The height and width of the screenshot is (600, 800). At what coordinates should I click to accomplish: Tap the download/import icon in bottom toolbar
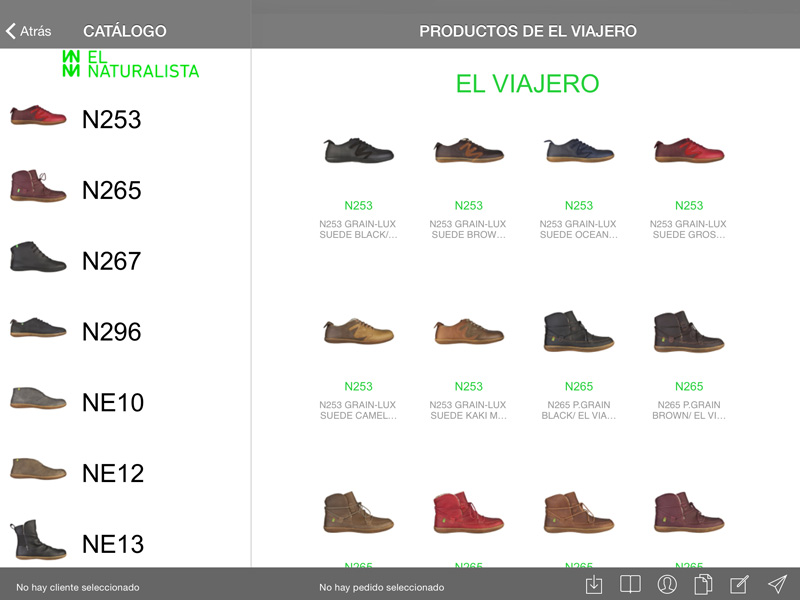594,584
